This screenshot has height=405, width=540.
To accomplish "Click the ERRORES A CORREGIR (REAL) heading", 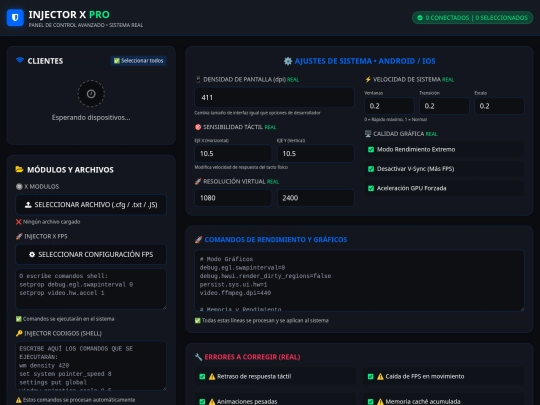I will pos(252,357).
